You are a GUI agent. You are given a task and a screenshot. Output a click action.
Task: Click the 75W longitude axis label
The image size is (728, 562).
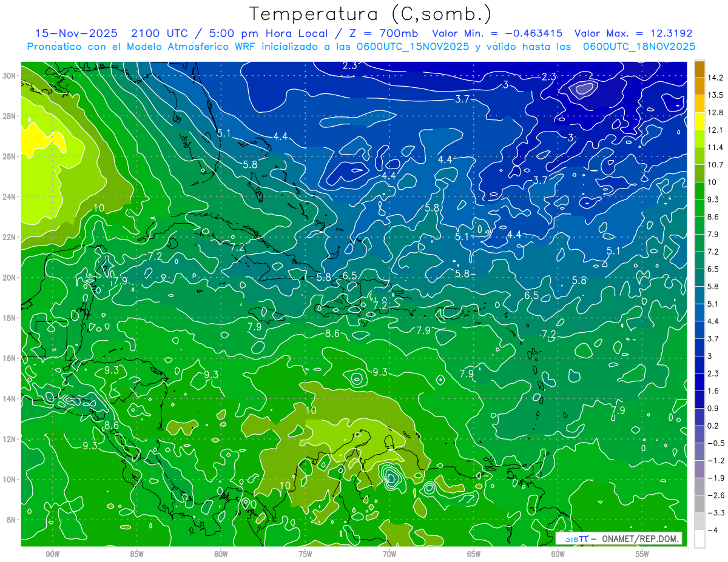coord(305,554)
